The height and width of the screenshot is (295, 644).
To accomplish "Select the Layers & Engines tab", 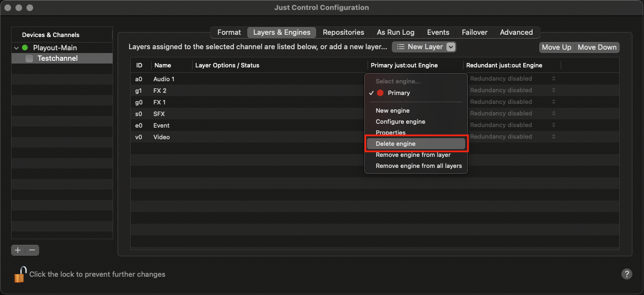I will [282, 33].
